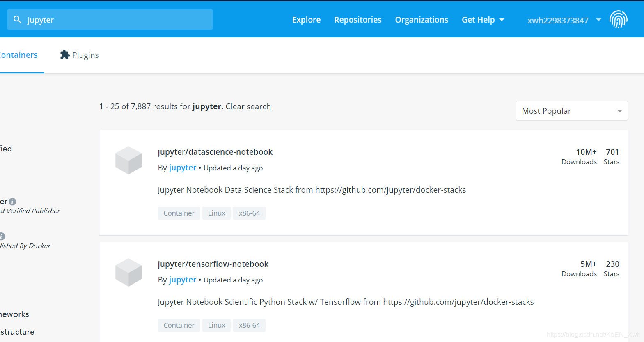The image size is (644, 342).
Task: Click the tensorflow-notebook description text
Action: pyautogui.click(x=346, y=302)
